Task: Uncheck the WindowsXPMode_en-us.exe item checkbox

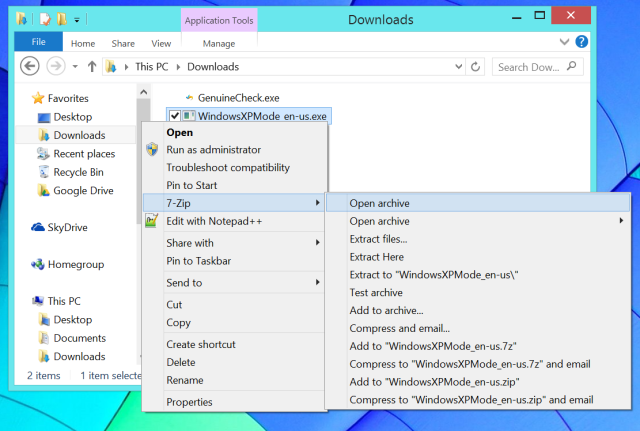Action: 175,116
